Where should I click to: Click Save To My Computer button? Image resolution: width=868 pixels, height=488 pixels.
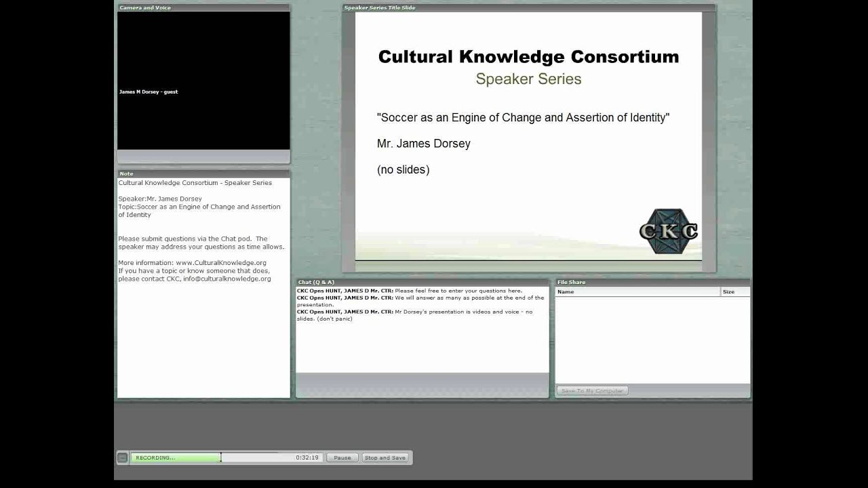click(593, 390)
